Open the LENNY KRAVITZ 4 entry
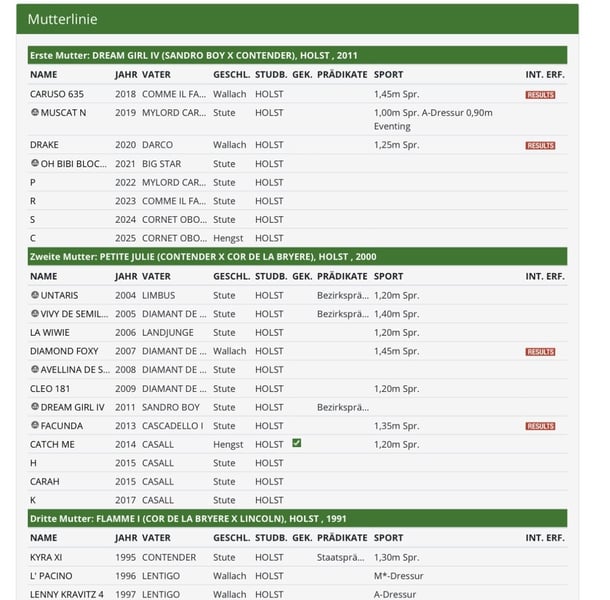 (x=67, y=595)
